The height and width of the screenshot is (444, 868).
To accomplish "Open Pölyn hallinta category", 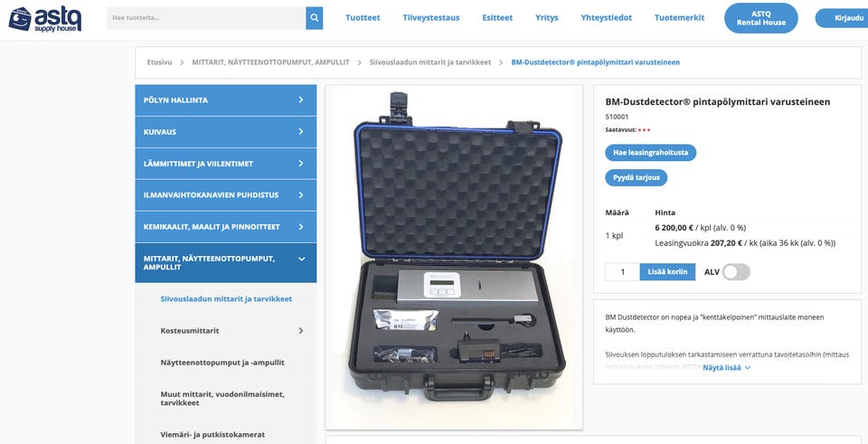I will 226,100.
